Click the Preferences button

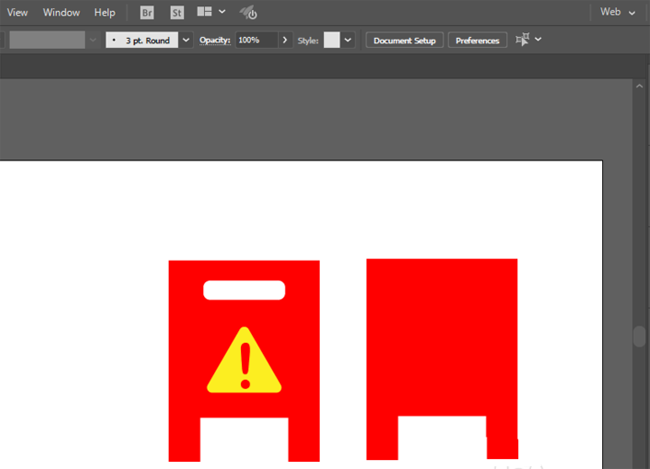pyautogui.click(x=477, y=40)
